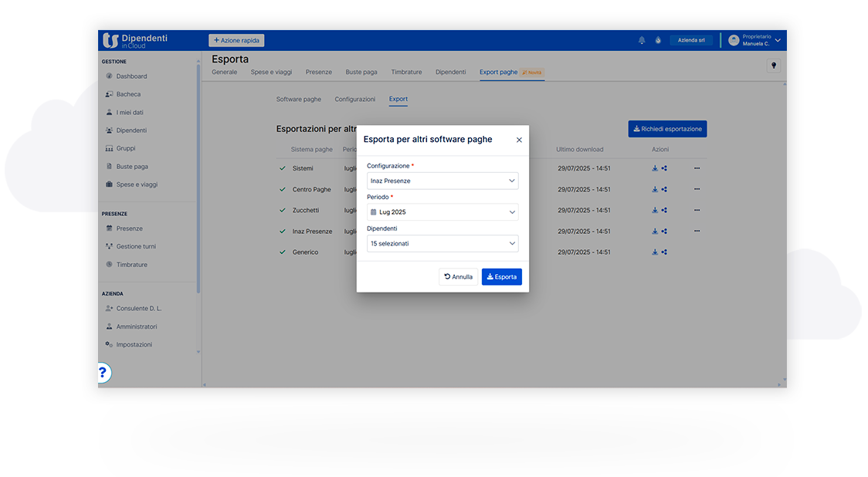Click Annulla to cancel the export
Screen dimensions: 868x477
[x=458, y=276]
